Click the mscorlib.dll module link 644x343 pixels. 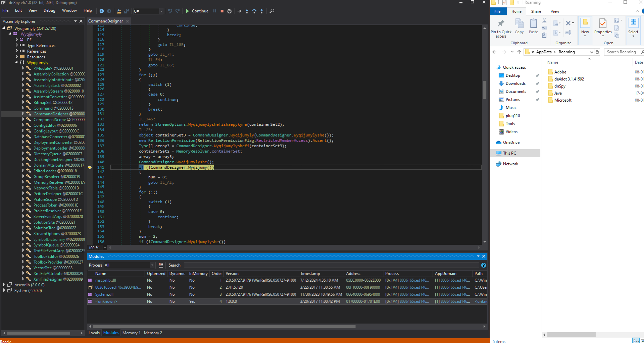[x=105, y=280]
